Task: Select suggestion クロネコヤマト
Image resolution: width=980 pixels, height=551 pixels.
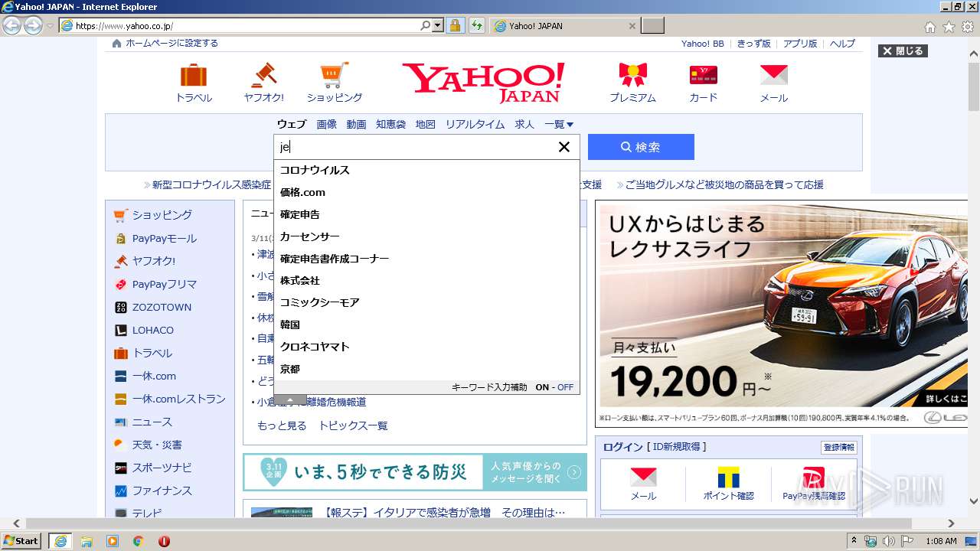Action: click(x=426, y=347)
